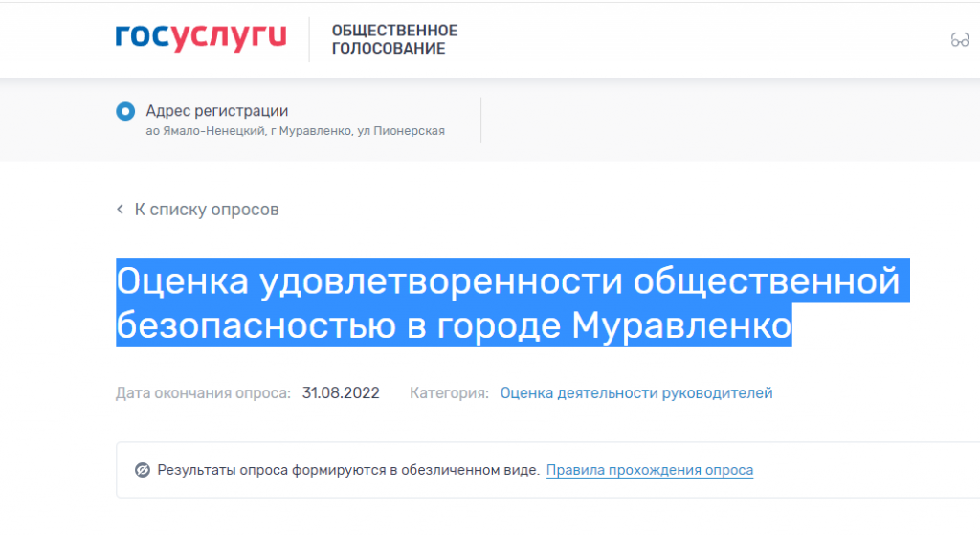980x536 pixels.
Task: Click Результаты опроса формируются в обезличенном виде text
Action: pos(348,470)
